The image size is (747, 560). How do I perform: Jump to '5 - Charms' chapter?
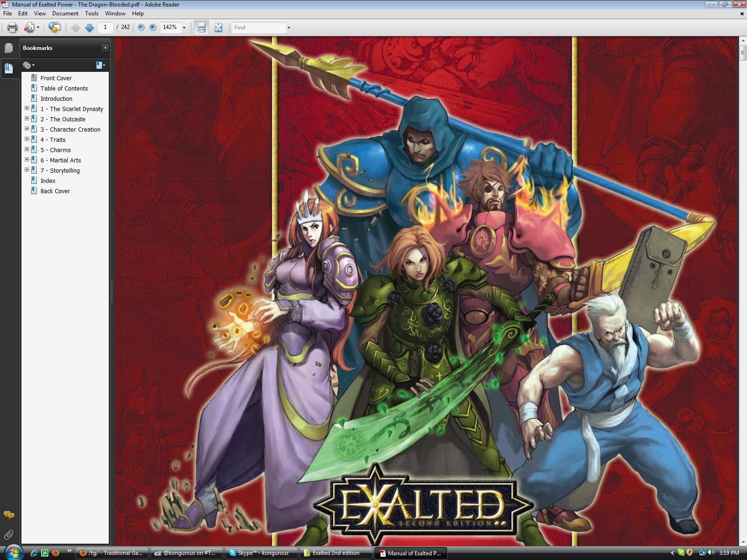pyautogui.click(x=56, y=150)
